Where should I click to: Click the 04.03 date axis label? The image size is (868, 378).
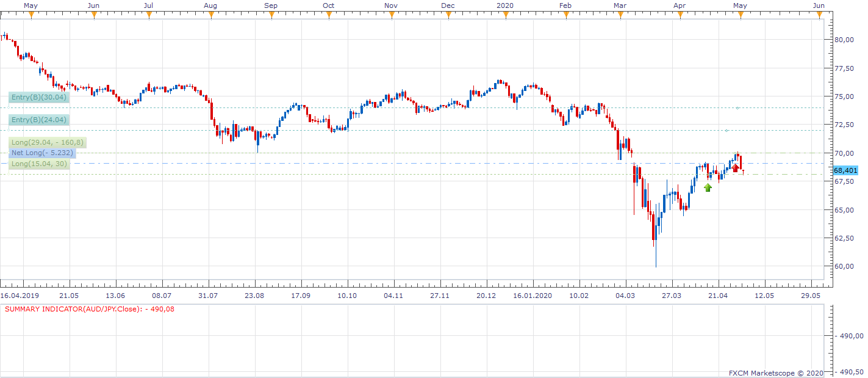[x=625, y=296]
